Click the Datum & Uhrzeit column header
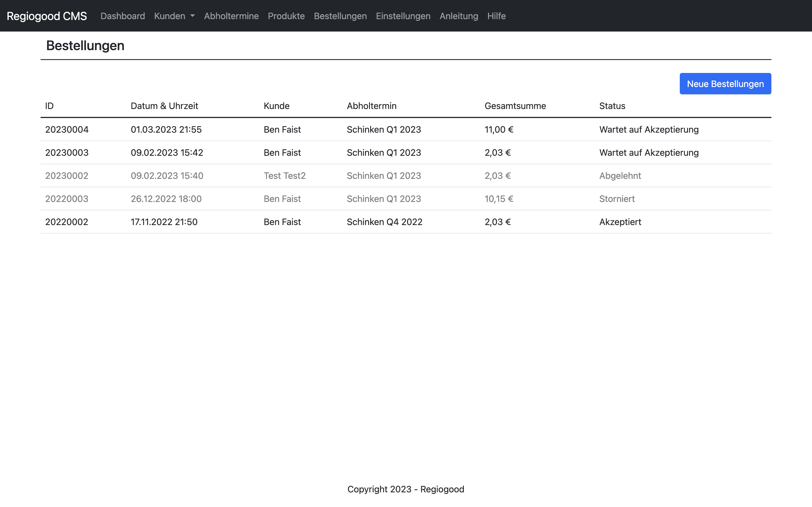This screenshot has width=812, height=507. click(x=164, y=106)
